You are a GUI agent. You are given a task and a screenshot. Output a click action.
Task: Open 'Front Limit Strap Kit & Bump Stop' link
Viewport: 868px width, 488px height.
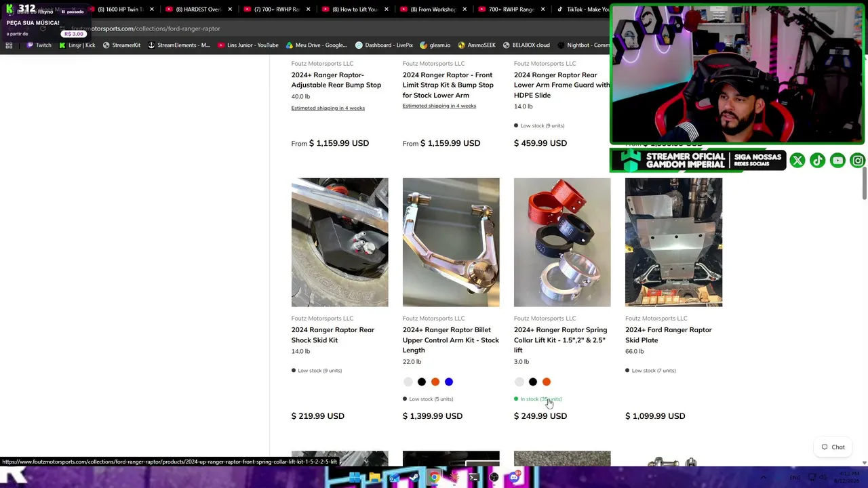click(x=448, y=85)
